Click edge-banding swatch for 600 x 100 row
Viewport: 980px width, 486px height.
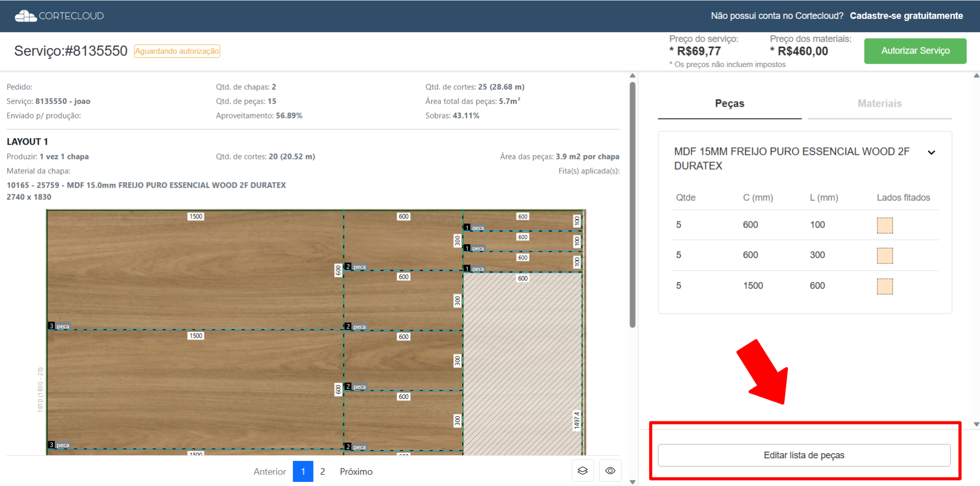(885, 225)
